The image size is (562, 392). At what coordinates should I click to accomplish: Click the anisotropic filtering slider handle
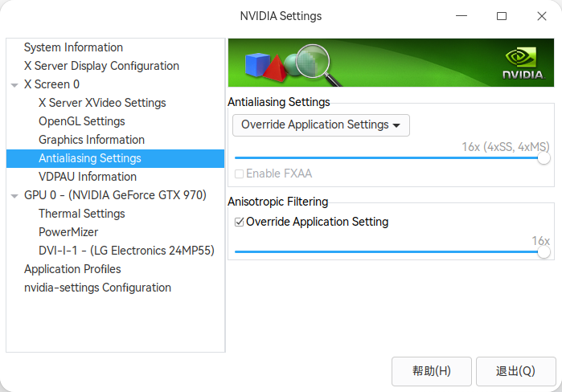(544, 252)
